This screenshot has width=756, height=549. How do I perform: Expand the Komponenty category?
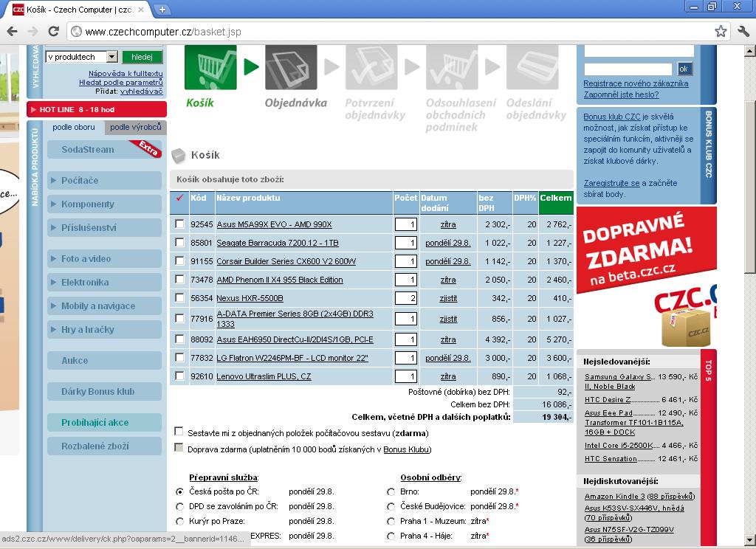click(x=105, y=204)
